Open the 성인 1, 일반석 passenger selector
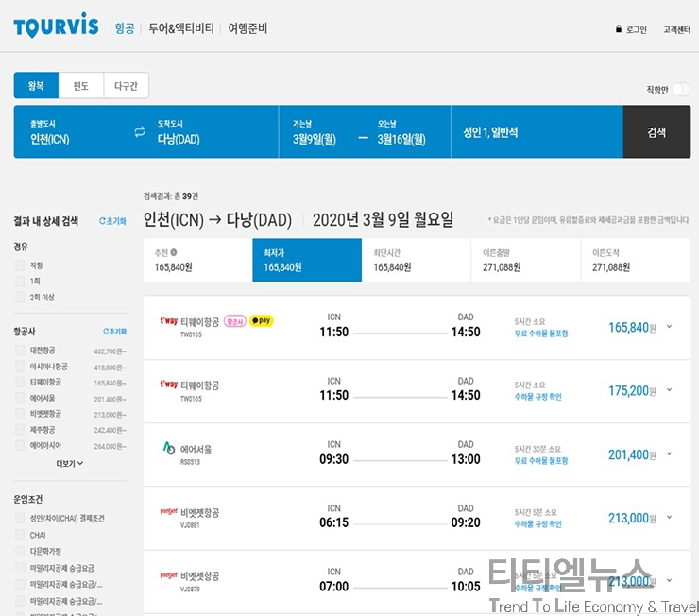 (x=537, y=132)
